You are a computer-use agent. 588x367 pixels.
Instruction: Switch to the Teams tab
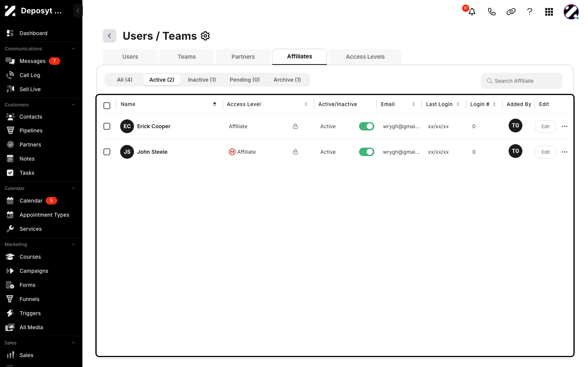(187, 57)
